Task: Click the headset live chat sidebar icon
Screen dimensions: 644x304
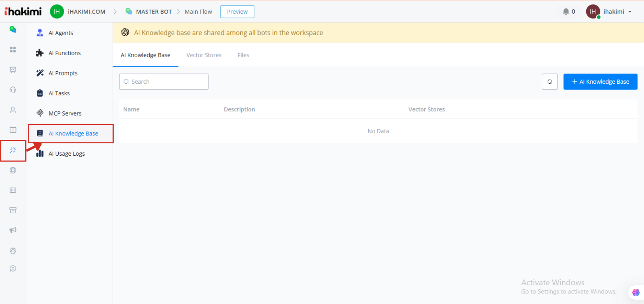Action: click(13, 90)
